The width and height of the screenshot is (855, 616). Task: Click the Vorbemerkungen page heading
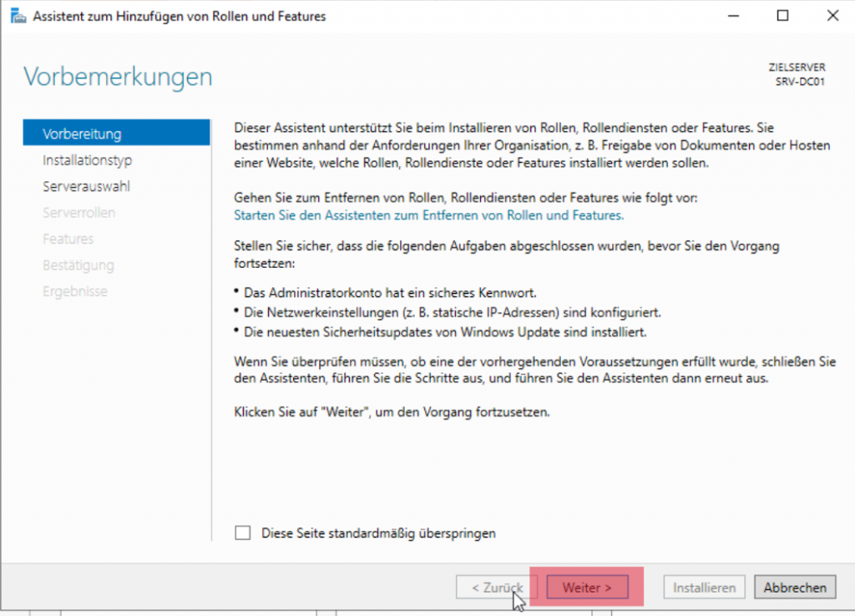[118, 77]
